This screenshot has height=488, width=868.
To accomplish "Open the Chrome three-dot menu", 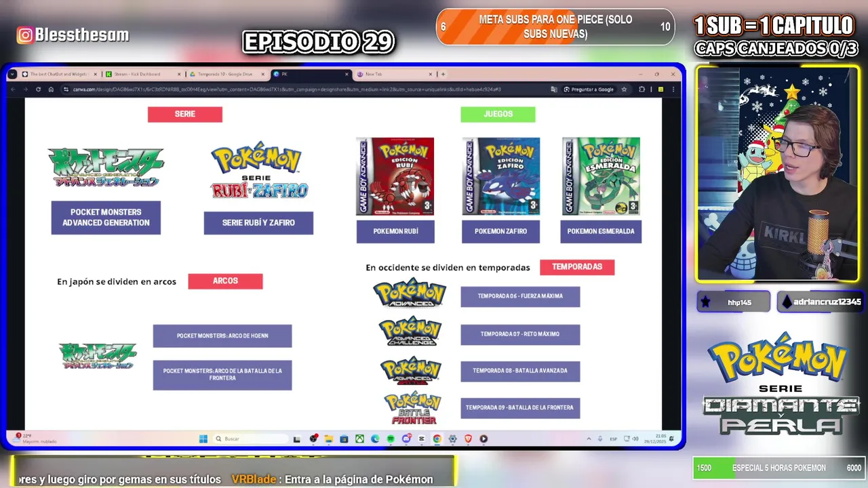I will pyautogui.click(x=673, y=89).
